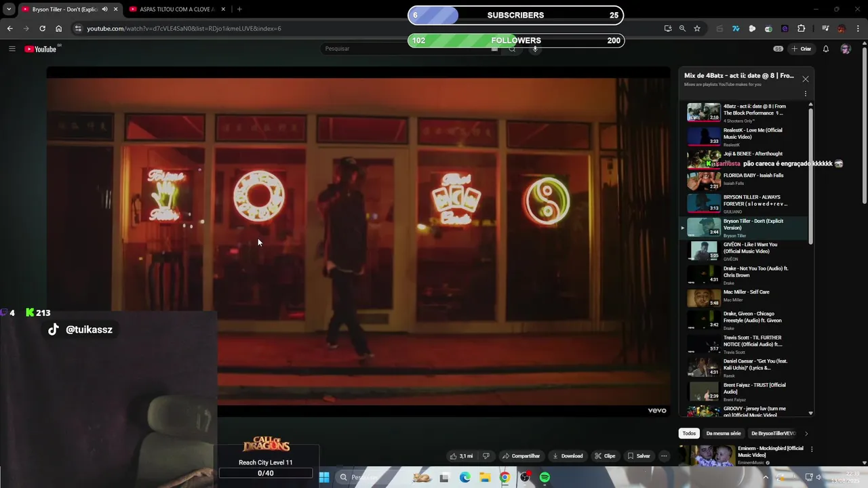Screen dimensions: 868x488
Task: Open more actions ellipsis under video
Action: pos(664,456)
